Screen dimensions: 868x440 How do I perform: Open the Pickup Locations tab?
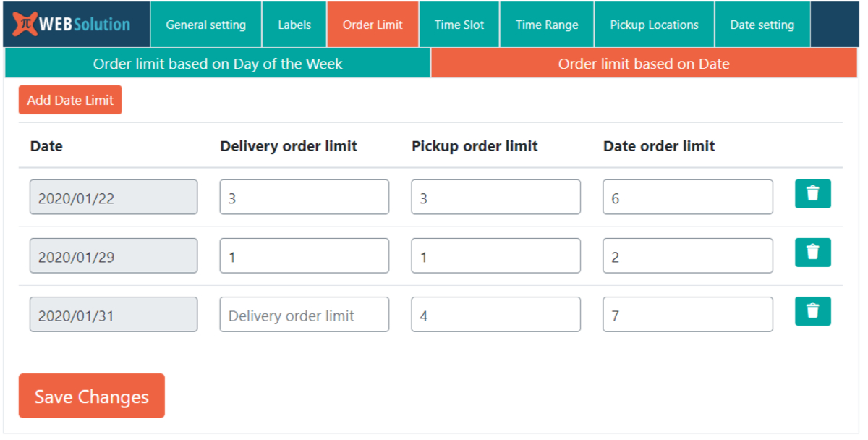pyautogui.click(x=655, y=25)
